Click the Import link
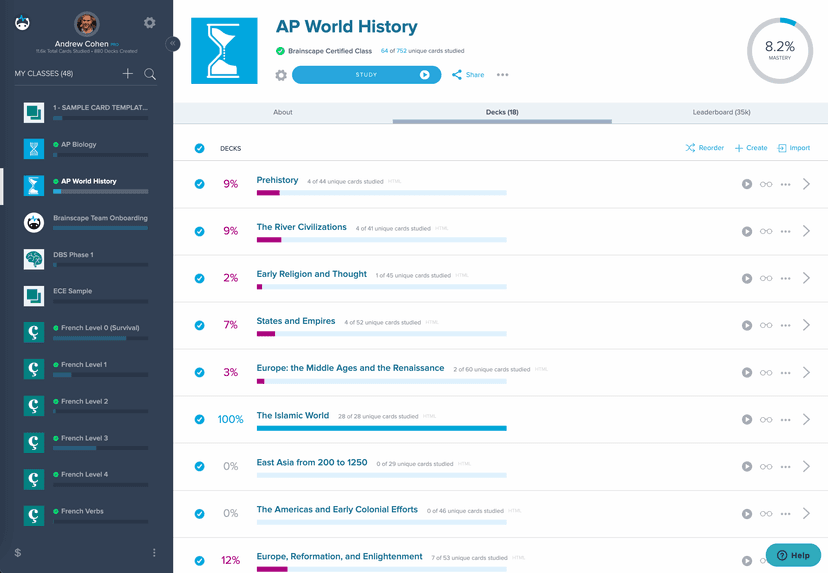This screenshot has height=573, width=828. coord(794,148)
